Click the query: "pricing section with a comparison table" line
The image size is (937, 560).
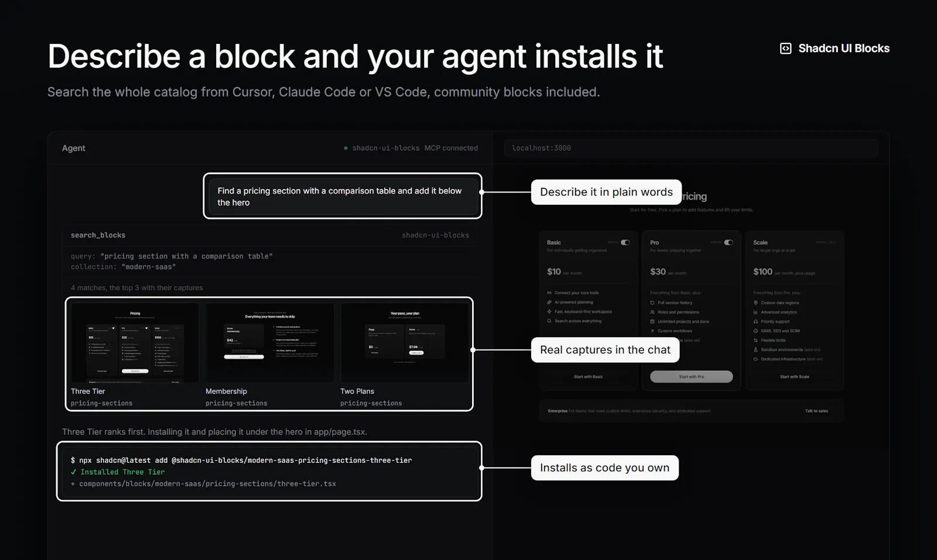coord(172,256)
